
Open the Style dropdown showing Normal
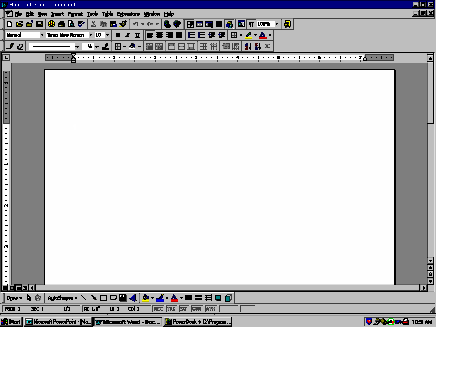42,35
